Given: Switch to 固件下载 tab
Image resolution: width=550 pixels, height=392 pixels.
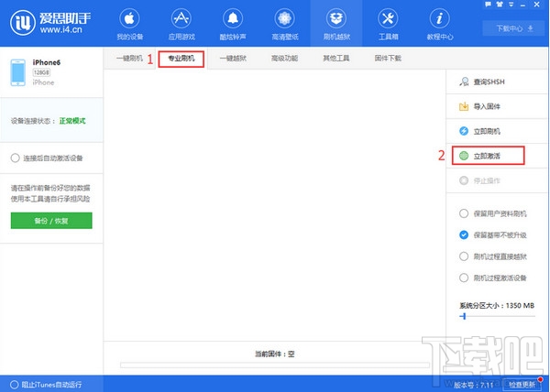Looking at the screenshot, I should point(388,58).
